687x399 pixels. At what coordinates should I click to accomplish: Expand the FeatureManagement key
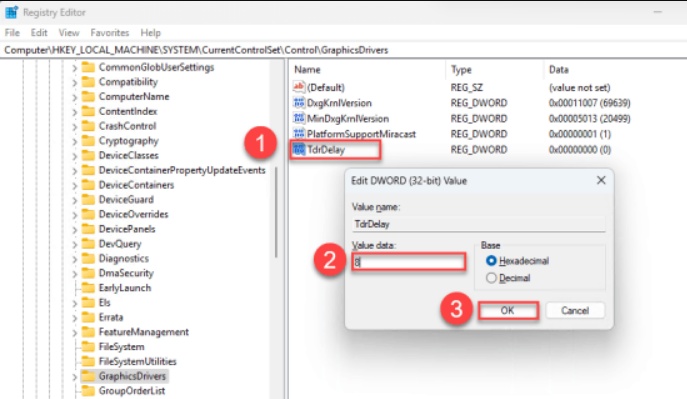coord(74,333)
